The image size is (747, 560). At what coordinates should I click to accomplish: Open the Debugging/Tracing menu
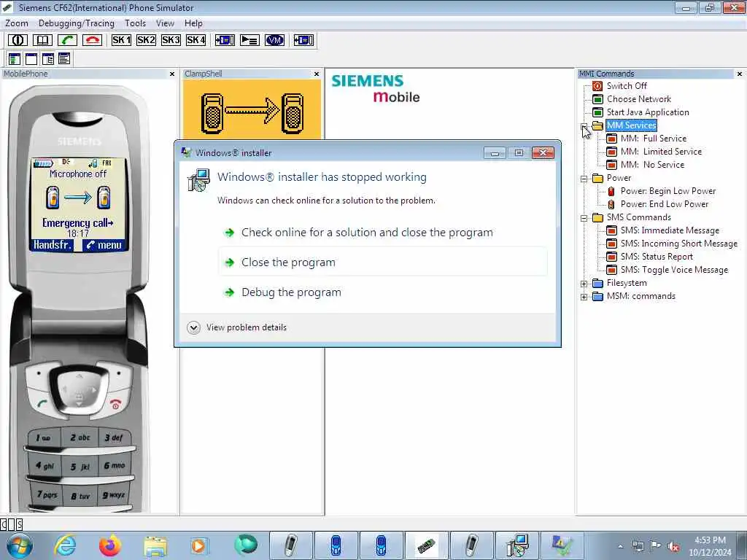76,23
